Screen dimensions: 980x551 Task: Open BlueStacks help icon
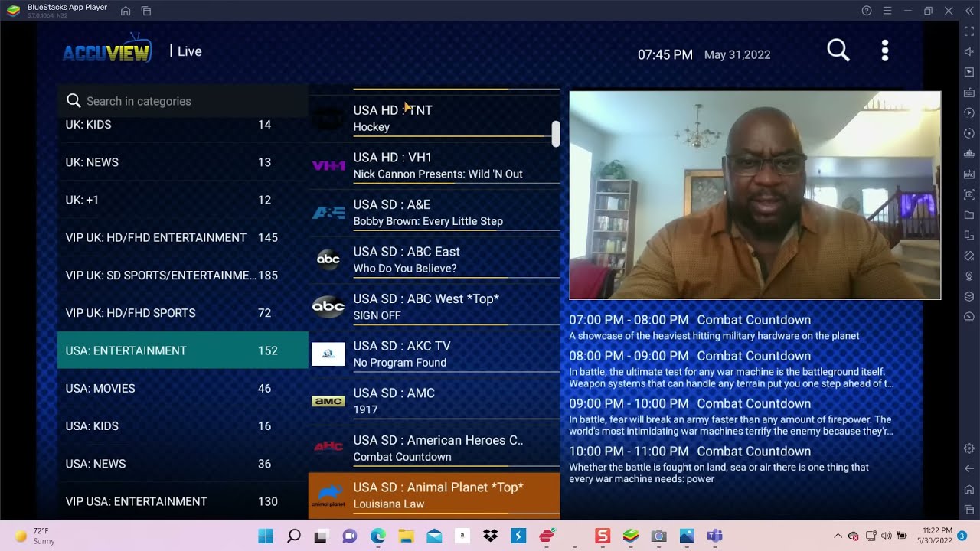click(x=867, y=11)
